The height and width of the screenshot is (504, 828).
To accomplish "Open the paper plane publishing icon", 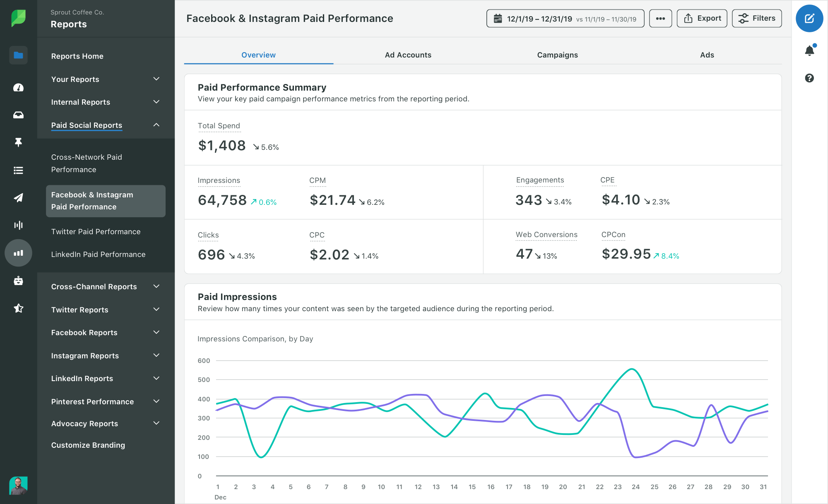I will [18, 198].
